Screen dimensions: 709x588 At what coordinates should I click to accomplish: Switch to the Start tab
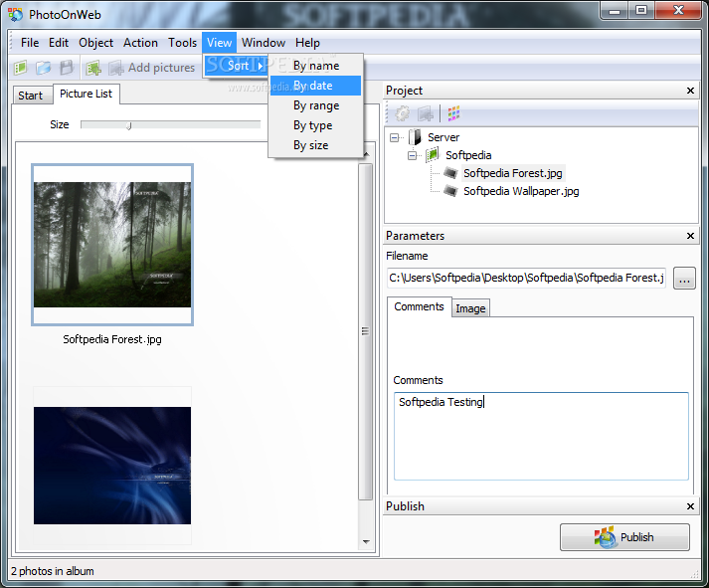[x=31, y=96]
